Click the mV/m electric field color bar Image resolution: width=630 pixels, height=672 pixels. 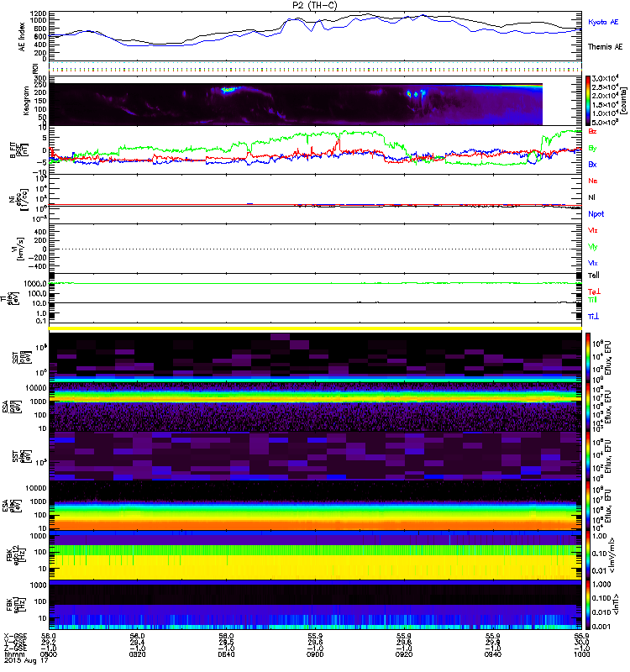[x=588, y=555]
